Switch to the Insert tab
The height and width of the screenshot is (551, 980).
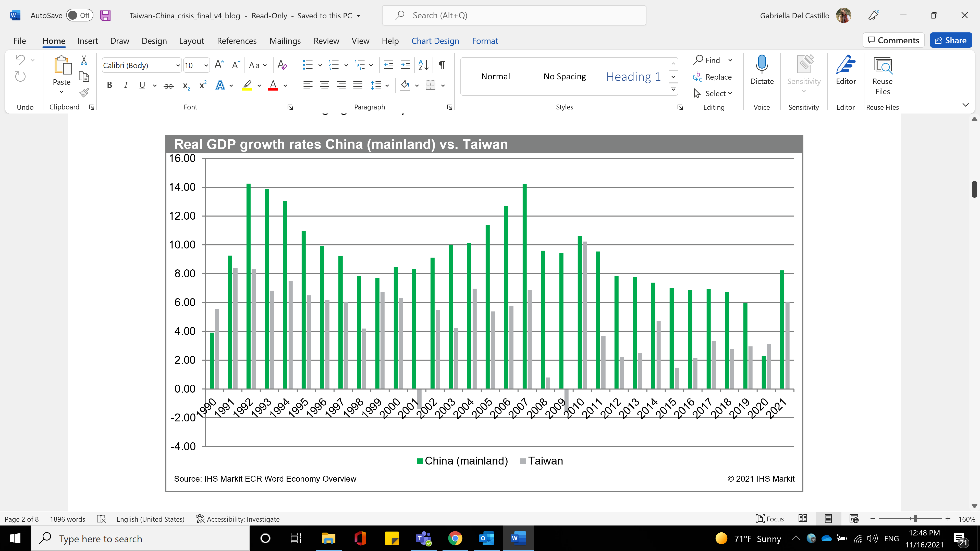pos(87,41)
